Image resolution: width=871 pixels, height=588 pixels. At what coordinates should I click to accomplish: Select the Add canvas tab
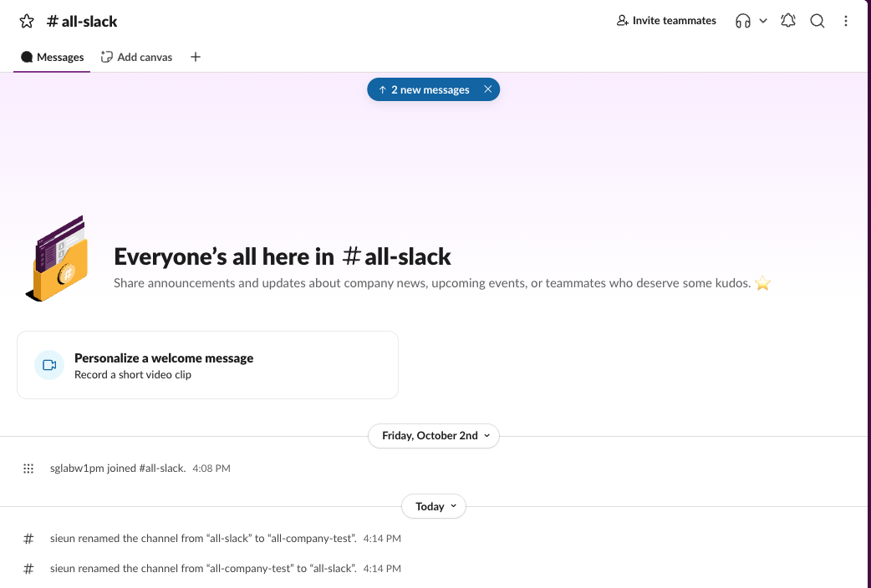(x=136, y=57)
